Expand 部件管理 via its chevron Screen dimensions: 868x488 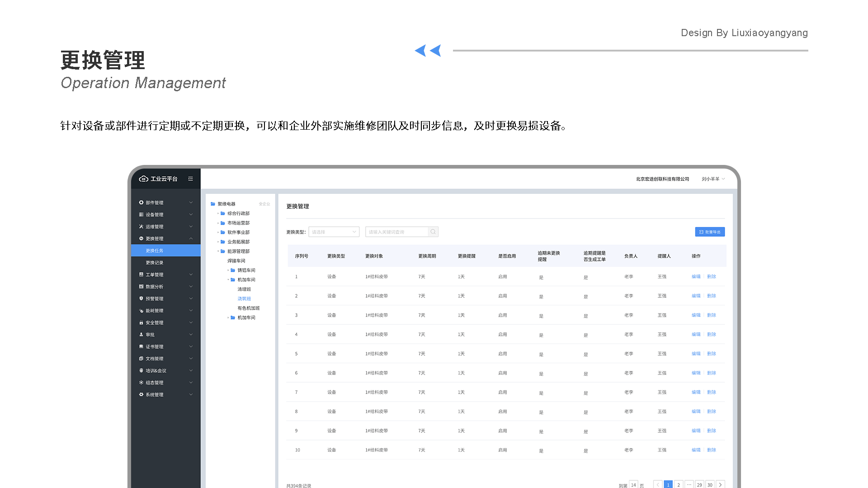coord(191,202)
